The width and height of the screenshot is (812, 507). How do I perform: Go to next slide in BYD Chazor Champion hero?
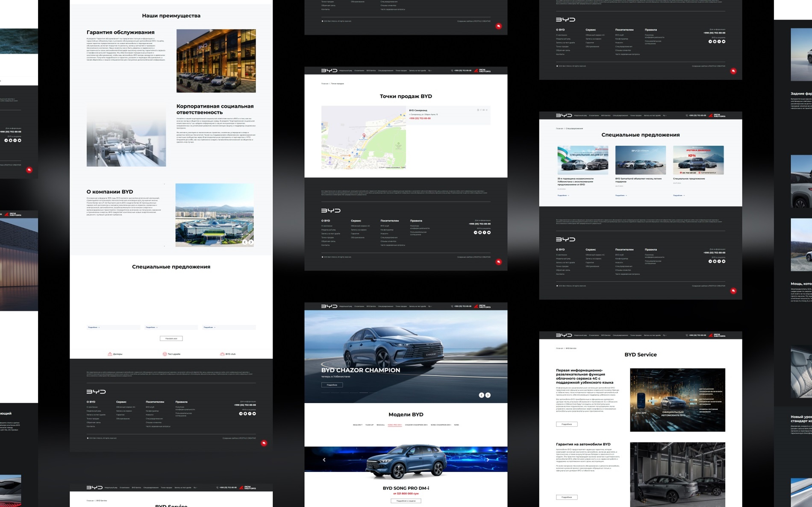coord(488,395)
